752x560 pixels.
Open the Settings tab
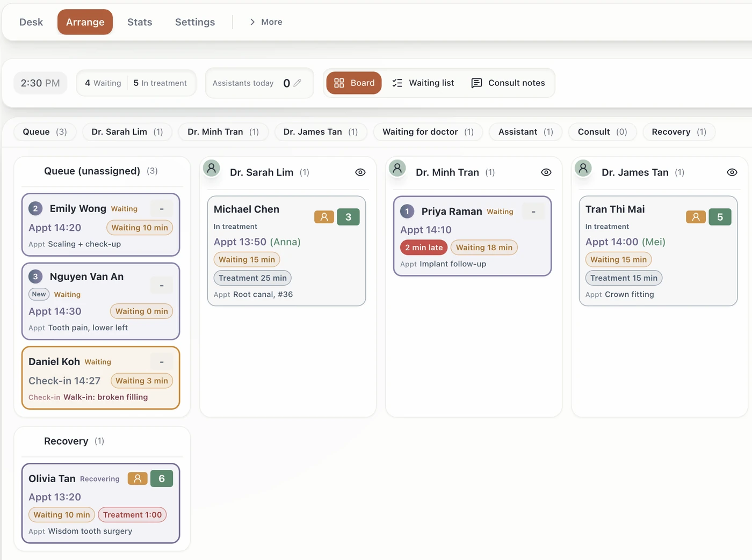(195, 22)
